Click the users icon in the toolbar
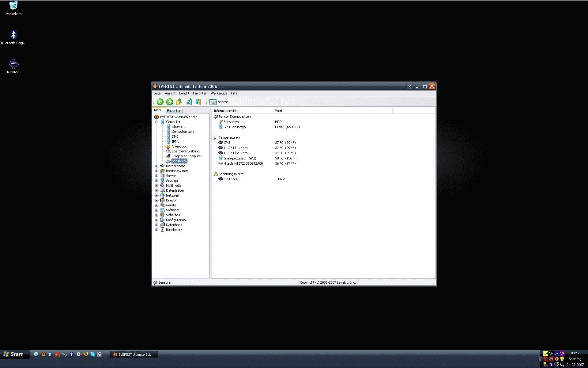The width and height of the screenshot is (588, 368). (x=198, y=102)
